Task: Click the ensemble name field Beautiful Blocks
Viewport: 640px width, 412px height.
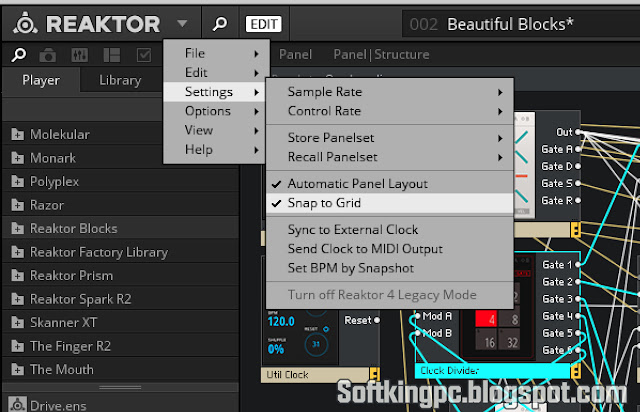Action: [521, 24]
